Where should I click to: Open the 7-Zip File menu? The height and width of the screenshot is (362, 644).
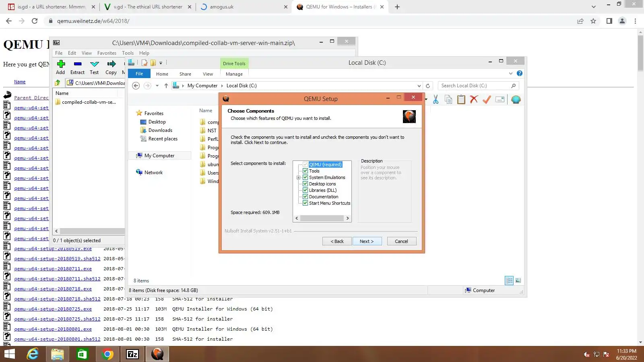click(x=59, y=53)
